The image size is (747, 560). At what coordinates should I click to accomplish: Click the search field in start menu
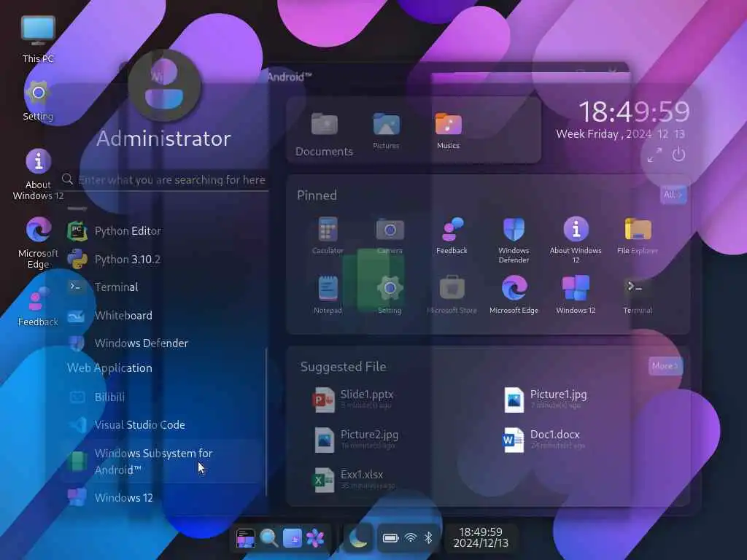(x=165, y=180)
